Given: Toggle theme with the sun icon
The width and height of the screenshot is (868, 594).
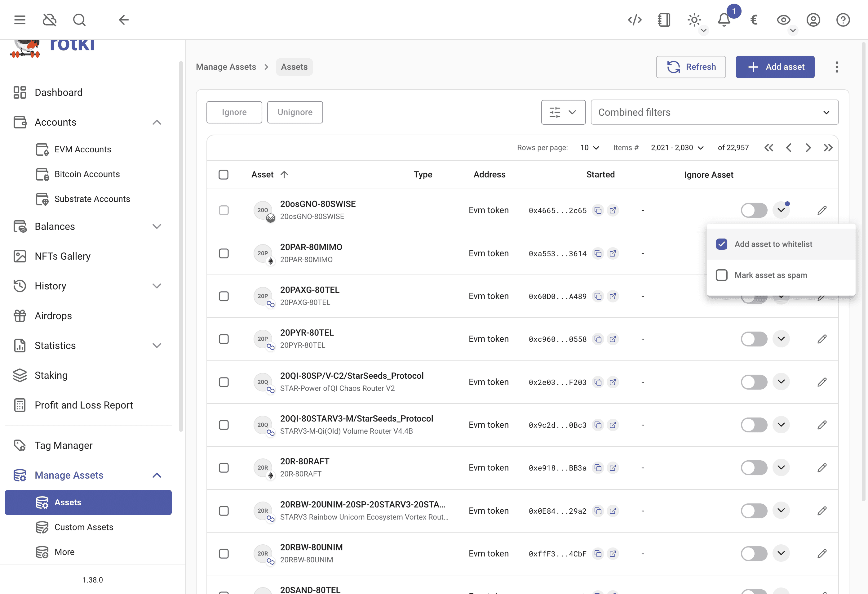Looking at the screenshot, I should coord(694,20).
